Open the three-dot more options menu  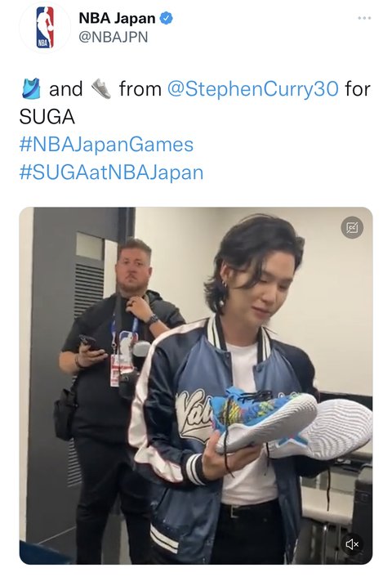coord(364,18)
